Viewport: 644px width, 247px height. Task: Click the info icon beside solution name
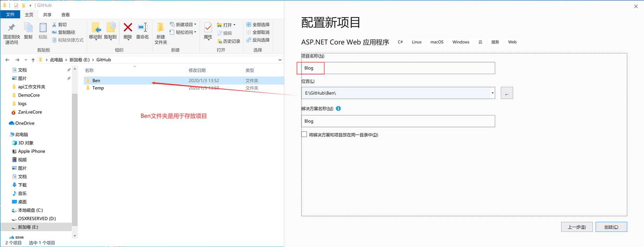(338, 108)
